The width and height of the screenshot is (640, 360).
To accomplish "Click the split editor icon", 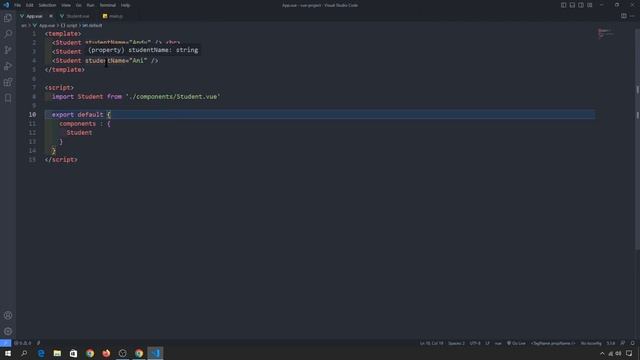I will tap(624, 16).
